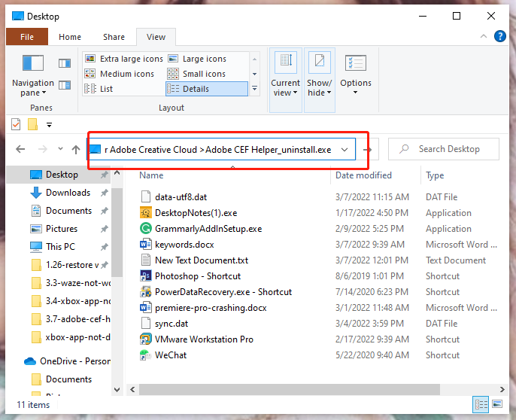Viewport: 516px width, 420px height.
Task: Switch to the Home ribbon tab
Action: 70,37
